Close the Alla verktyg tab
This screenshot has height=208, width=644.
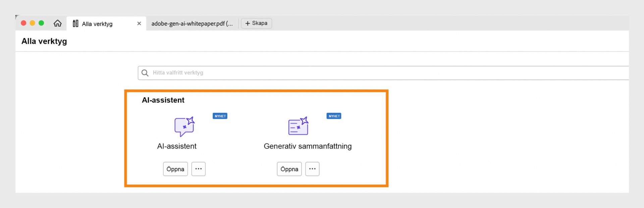click(139, 23)
